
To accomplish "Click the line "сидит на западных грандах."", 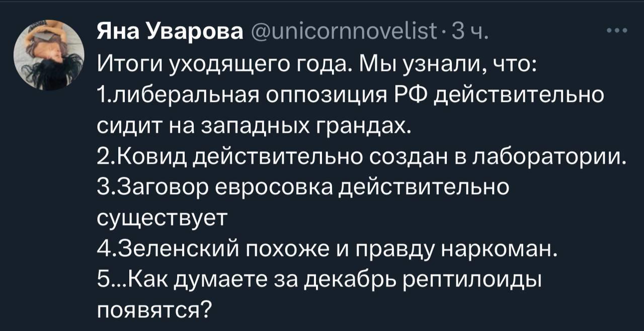I will click(256, 124).
